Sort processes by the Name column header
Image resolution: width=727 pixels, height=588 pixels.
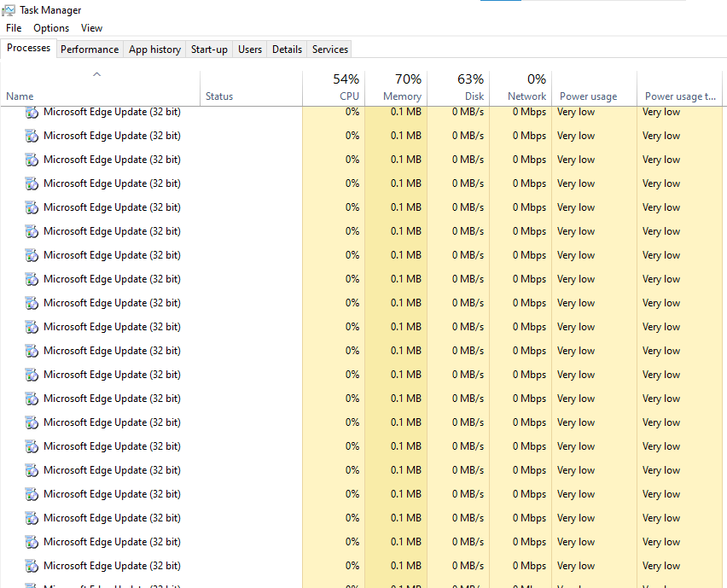100,88
